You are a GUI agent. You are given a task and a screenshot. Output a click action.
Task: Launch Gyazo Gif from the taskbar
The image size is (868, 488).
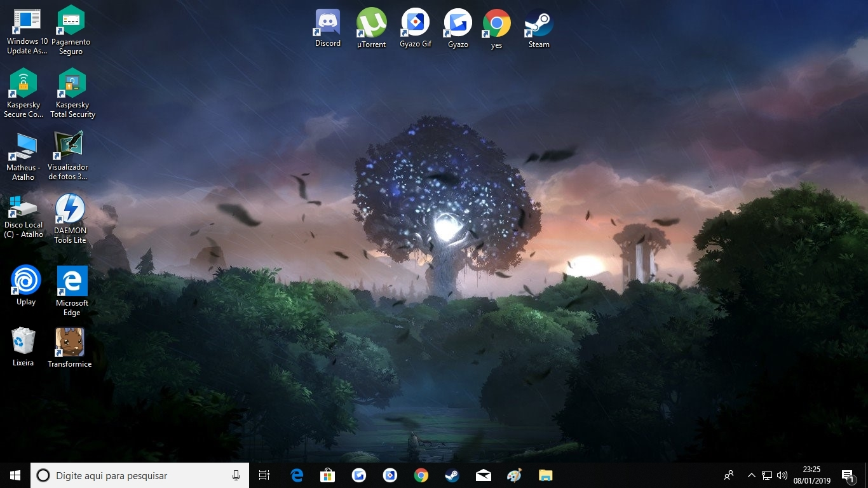390,475
